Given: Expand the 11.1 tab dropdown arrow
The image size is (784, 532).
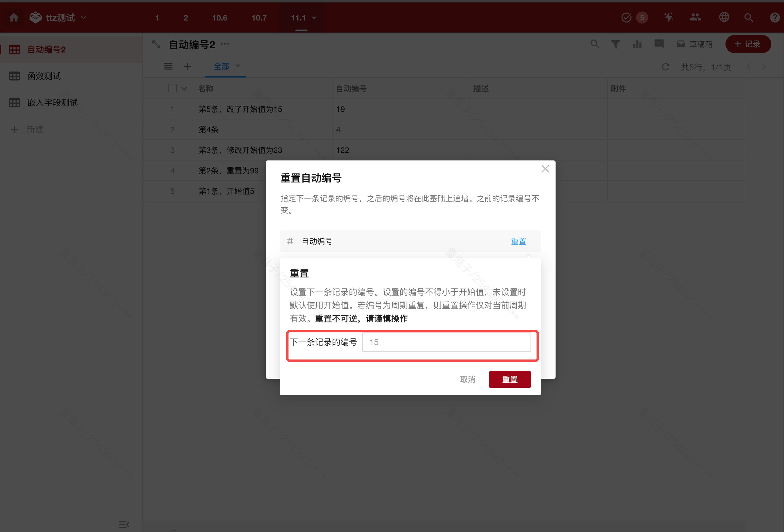Looking at the screenshot, I should (x=314, y=18).
